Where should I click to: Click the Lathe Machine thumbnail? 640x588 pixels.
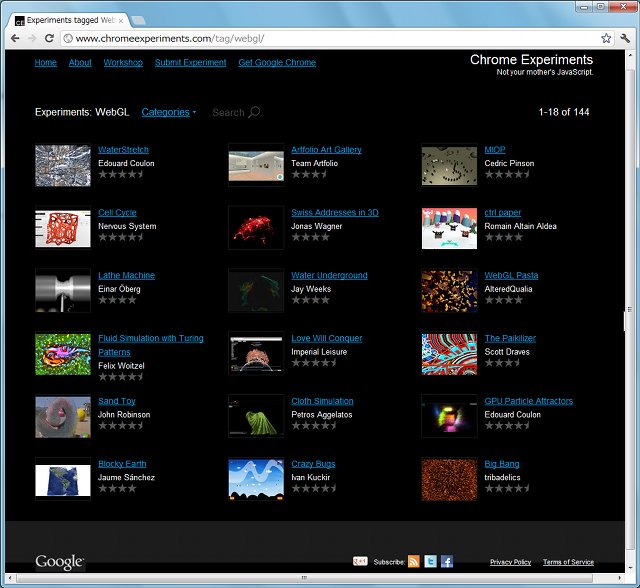click(x=63, y=291)
